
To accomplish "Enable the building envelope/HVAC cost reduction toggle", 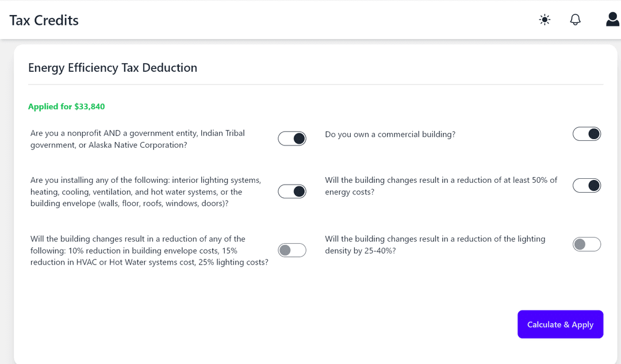I will pos(292,250).
